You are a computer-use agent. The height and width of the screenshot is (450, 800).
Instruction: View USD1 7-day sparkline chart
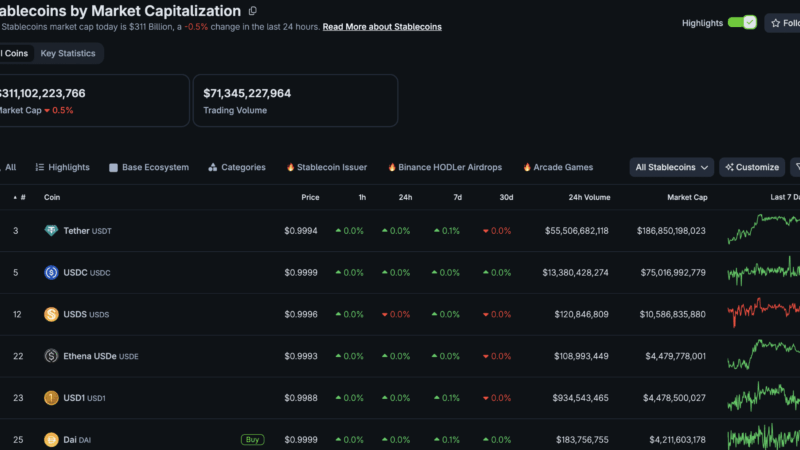(764, 396)
